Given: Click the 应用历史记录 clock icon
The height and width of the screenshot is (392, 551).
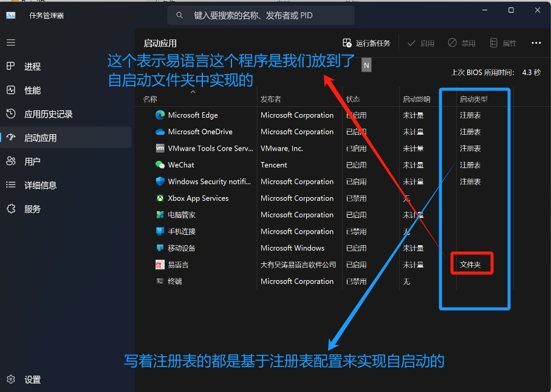Looking at the screenshot, I should pyautogui.click(x=11, y=113).
